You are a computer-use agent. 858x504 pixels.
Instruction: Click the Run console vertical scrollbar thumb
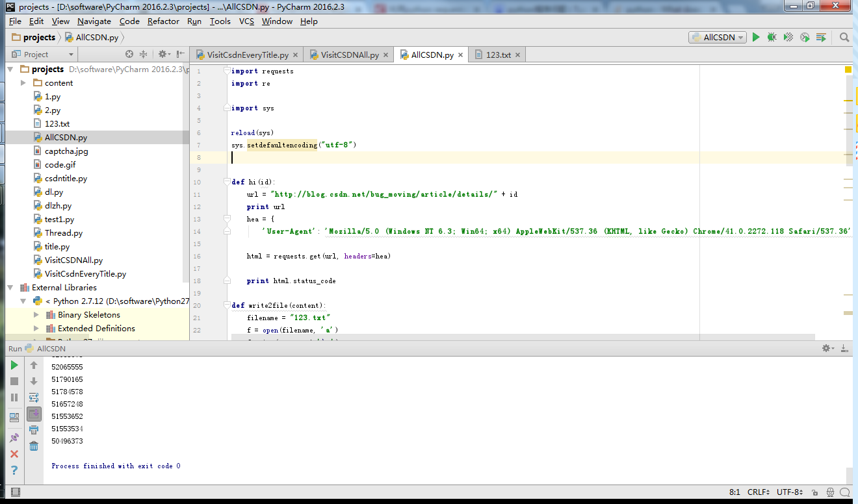[x=849, y=475]
